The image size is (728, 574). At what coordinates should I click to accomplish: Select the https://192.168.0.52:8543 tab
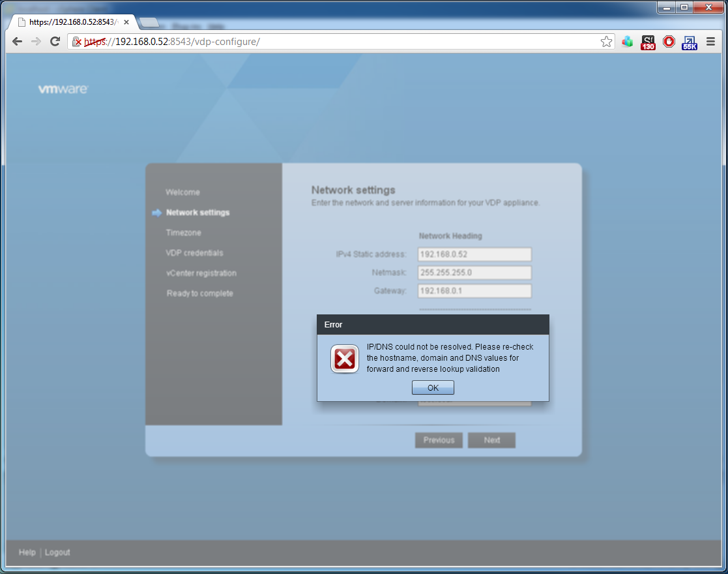pos(72,22)
